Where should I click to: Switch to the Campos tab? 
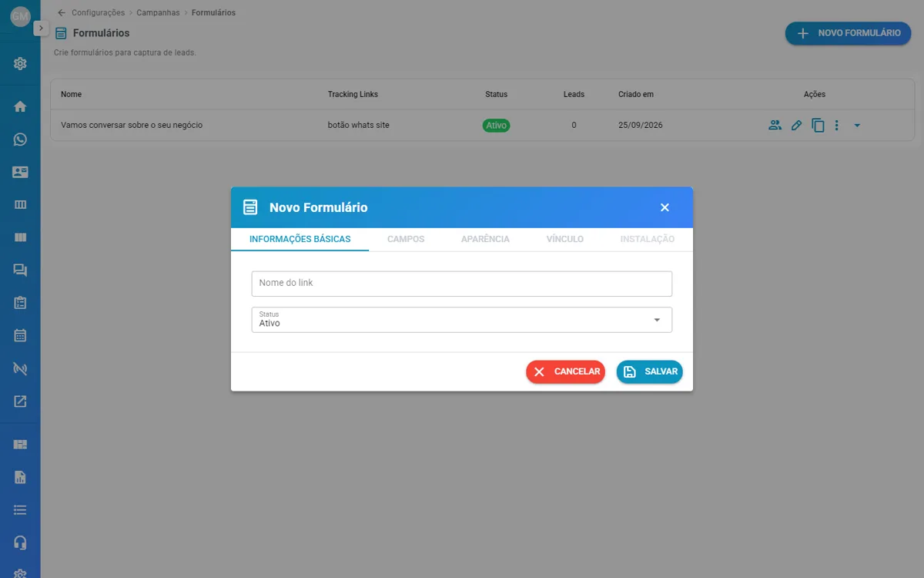point(406,239)
